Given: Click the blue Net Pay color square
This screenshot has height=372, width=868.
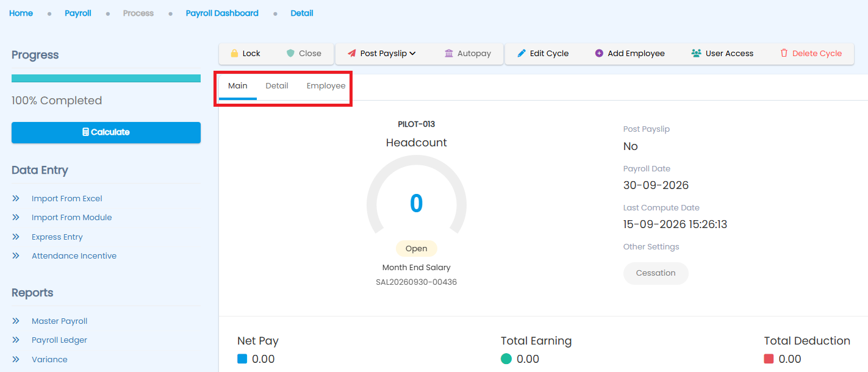Looking at the screenshot, I should click(242, 359).
